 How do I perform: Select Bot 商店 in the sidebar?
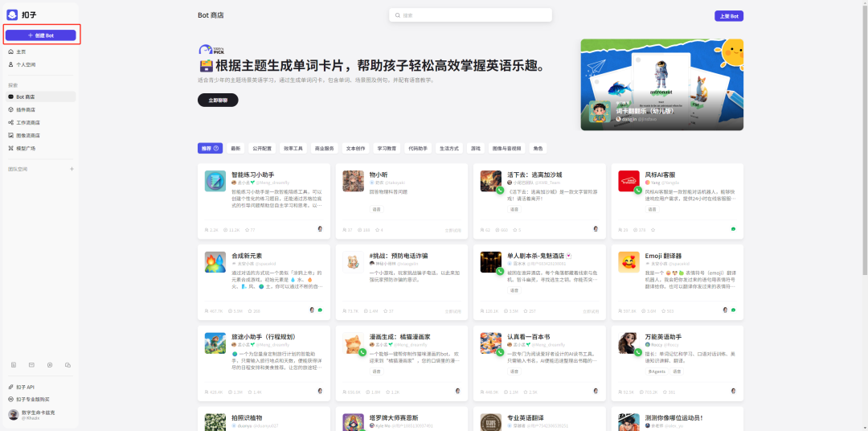pyautogui.click(x=40, y=96)
